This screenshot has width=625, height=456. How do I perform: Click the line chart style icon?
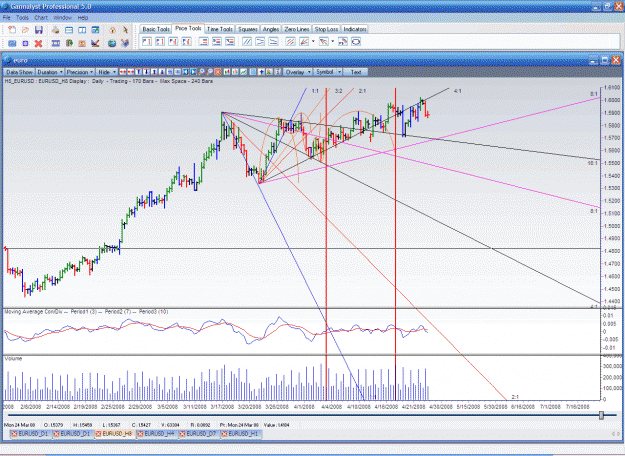(243, 72)
